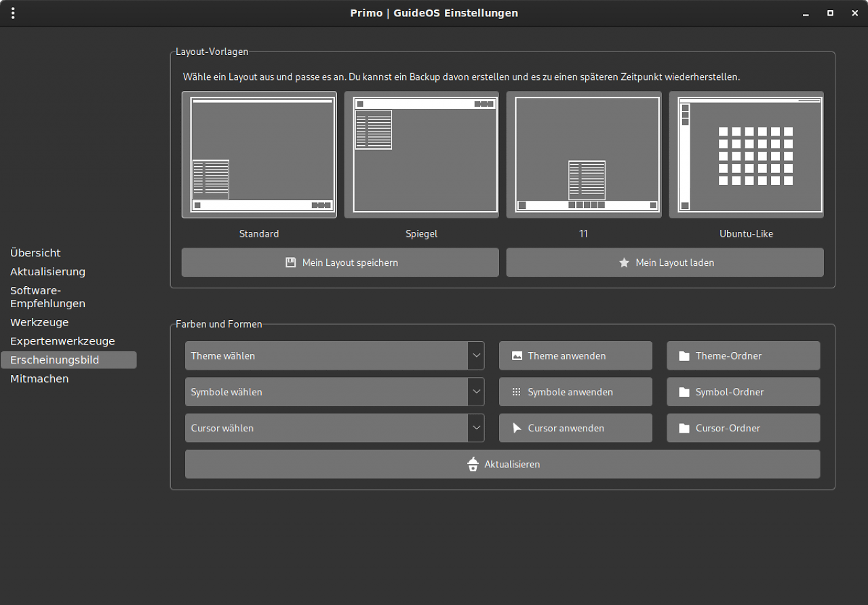Click the refresh icon on Aktualisieren

coord(473,465)
